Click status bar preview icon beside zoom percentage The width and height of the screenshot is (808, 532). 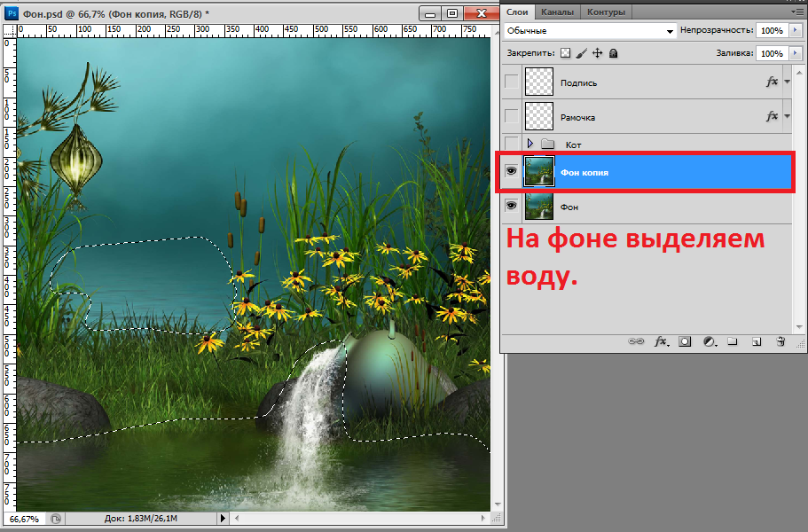56,519
